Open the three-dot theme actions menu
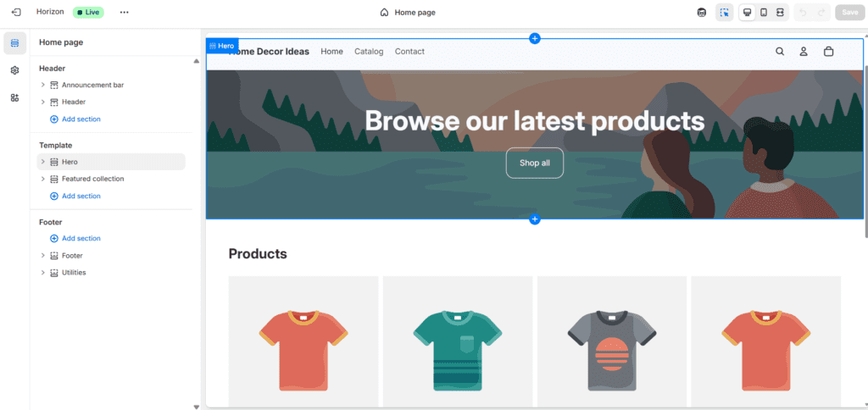Screen dimensions: 868x410 click(x=125, y=13)
